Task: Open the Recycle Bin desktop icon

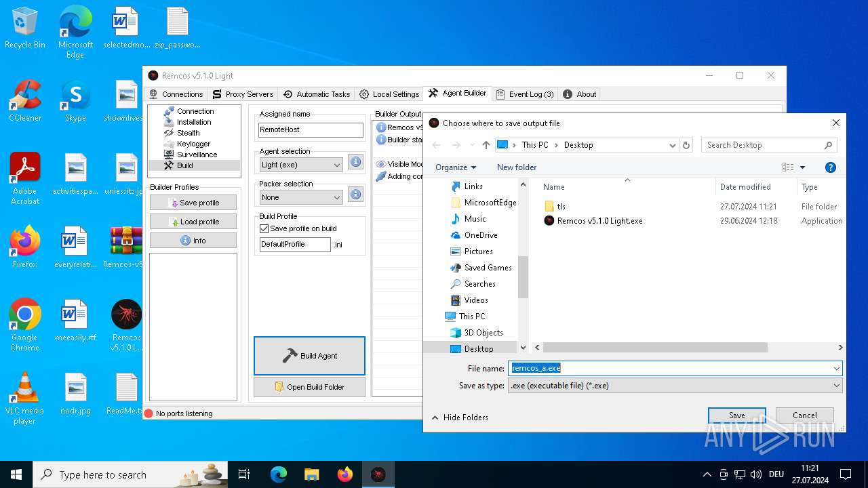Action: click(x=25, y=28)
